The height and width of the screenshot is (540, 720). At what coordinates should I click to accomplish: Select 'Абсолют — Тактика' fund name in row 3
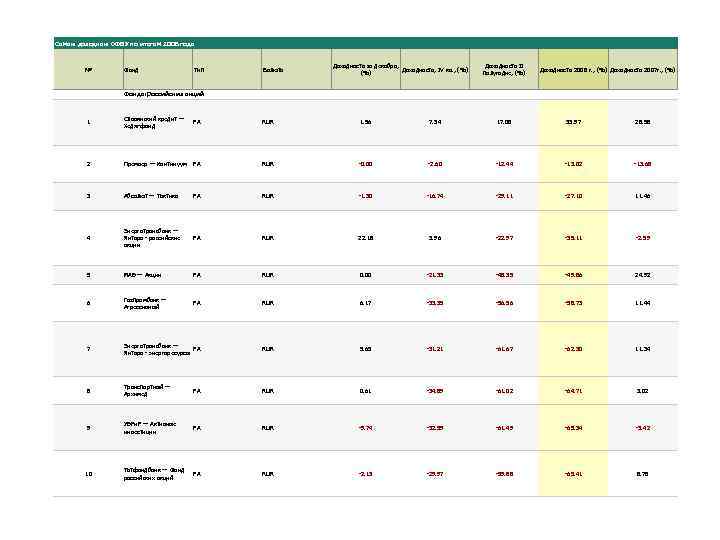coord(151,196)
